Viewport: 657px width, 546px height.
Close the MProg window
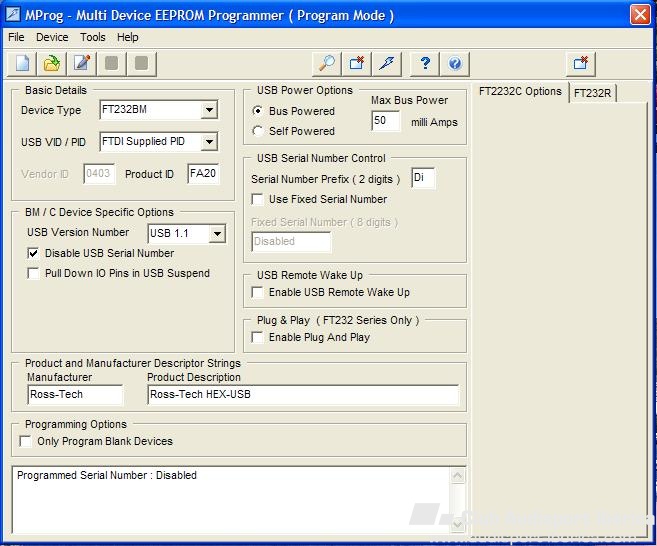(640, 15)
